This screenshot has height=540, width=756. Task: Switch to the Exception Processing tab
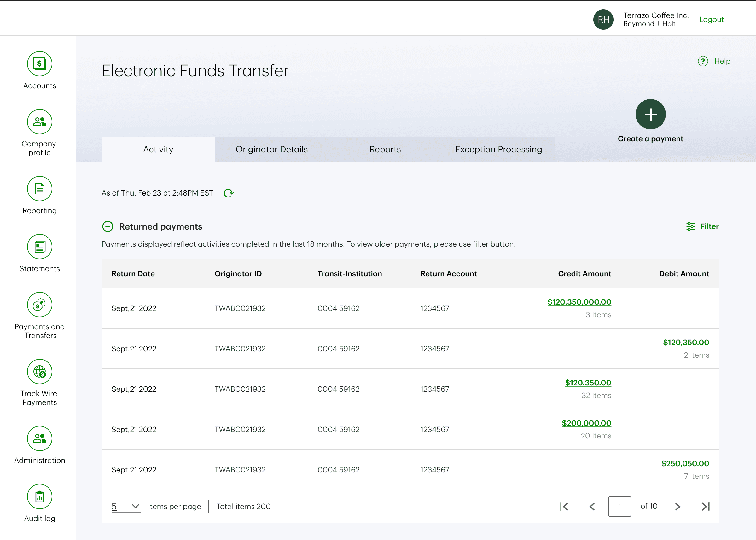498,150
